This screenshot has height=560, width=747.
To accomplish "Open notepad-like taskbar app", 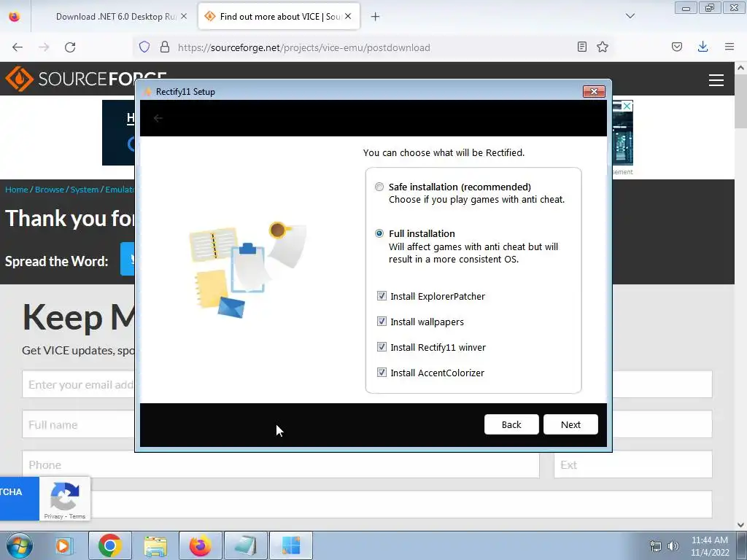I will click(x=246, y=545).
